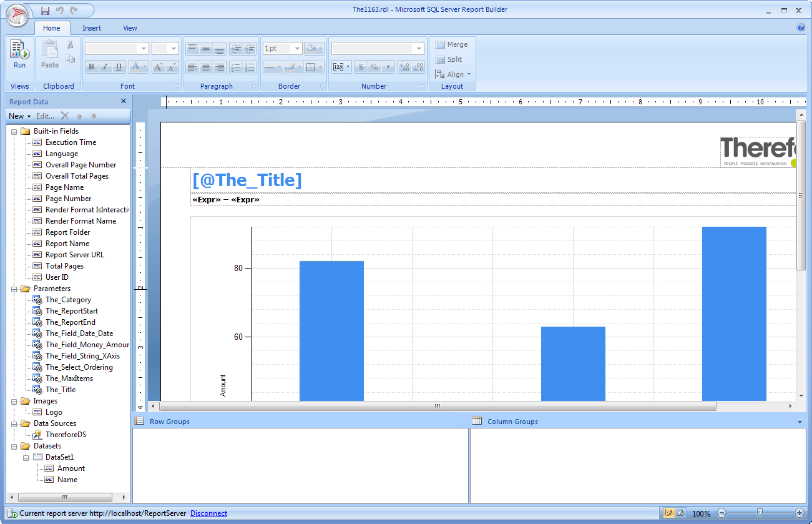Screen dimensions: 812x524
Task: Switch to the Insert ribbon tab
Action: tap(92, 27)
